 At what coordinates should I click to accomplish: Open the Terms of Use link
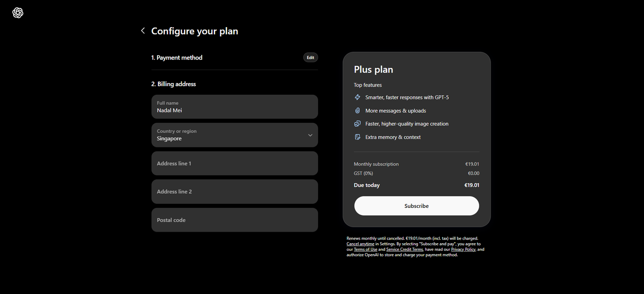tap(365, 249)
